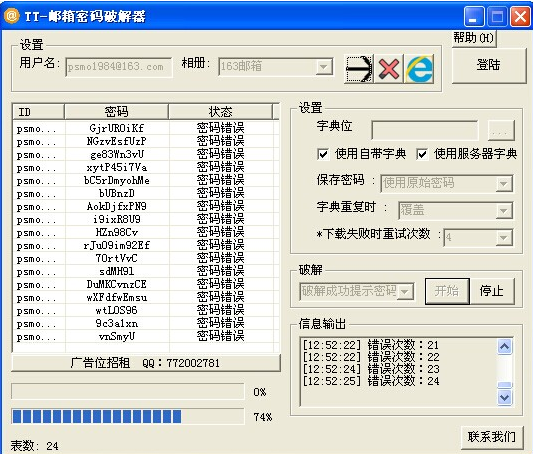
Task: Expand the 相册 163邮箱 dropdown
Action: (x=324, y=67)
